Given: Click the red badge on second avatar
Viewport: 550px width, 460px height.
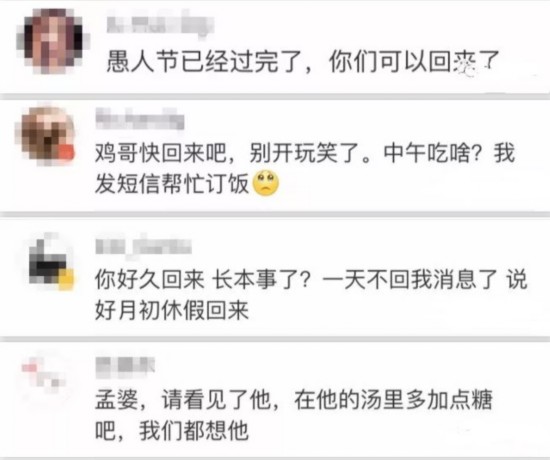Looking at the screenshot, I should point(66,153).
